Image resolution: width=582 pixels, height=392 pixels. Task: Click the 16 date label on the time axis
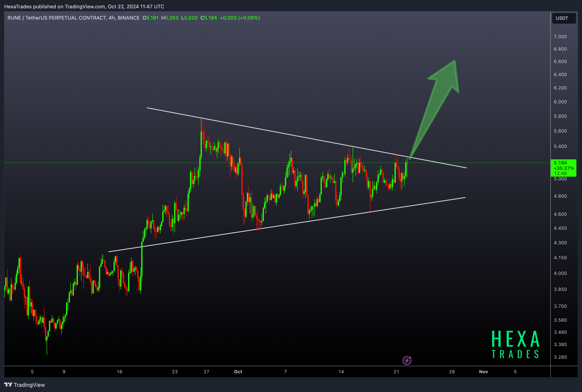tap(119, 372)
